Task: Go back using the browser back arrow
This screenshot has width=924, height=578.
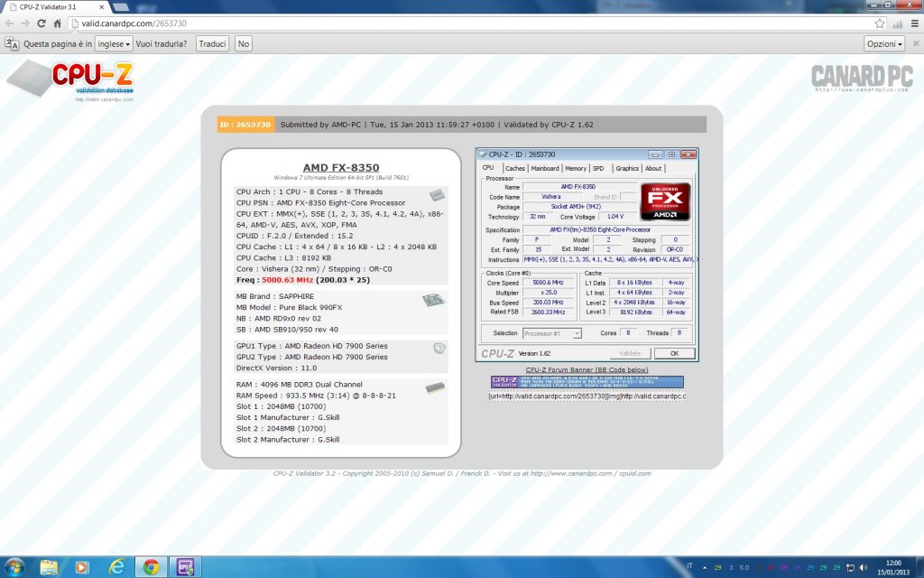Action: (x=9, y=23)
